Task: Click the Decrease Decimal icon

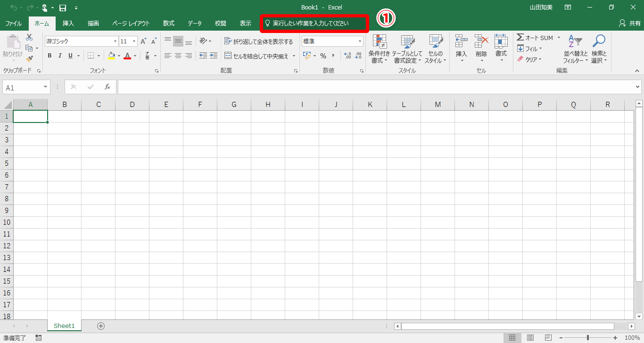Action: pos(358,56)
